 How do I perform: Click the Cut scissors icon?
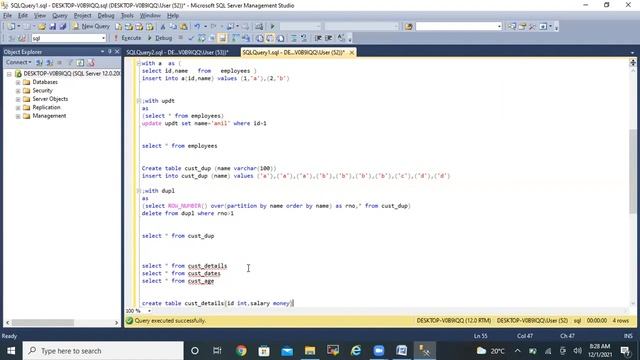point(162,27)
